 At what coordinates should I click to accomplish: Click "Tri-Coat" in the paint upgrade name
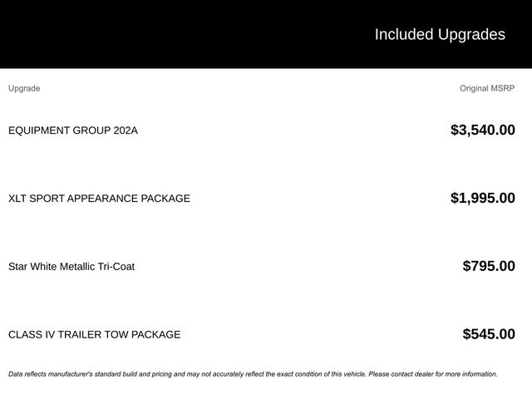click(115, 267)
